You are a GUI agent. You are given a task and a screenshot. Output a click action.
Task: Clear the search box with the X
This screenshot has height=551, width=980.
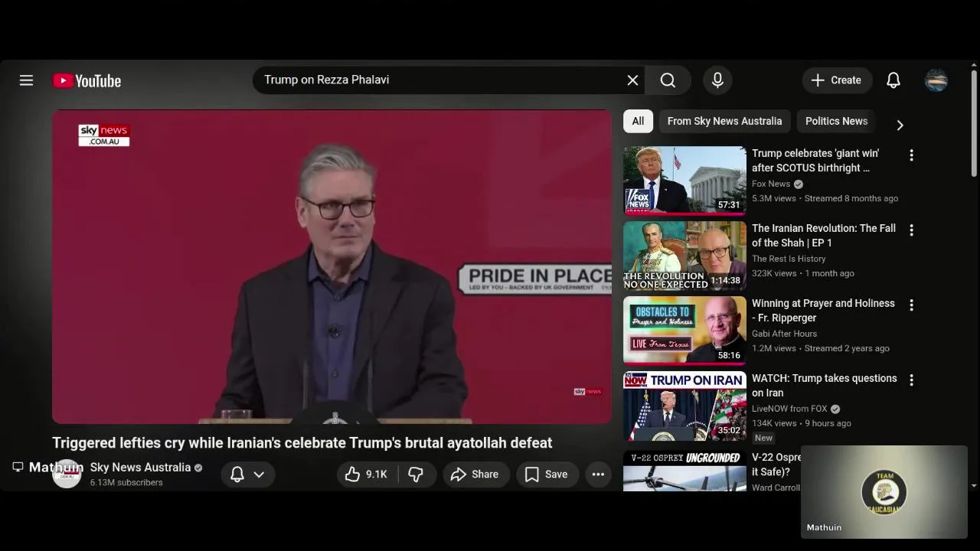(x=632, y=80)
